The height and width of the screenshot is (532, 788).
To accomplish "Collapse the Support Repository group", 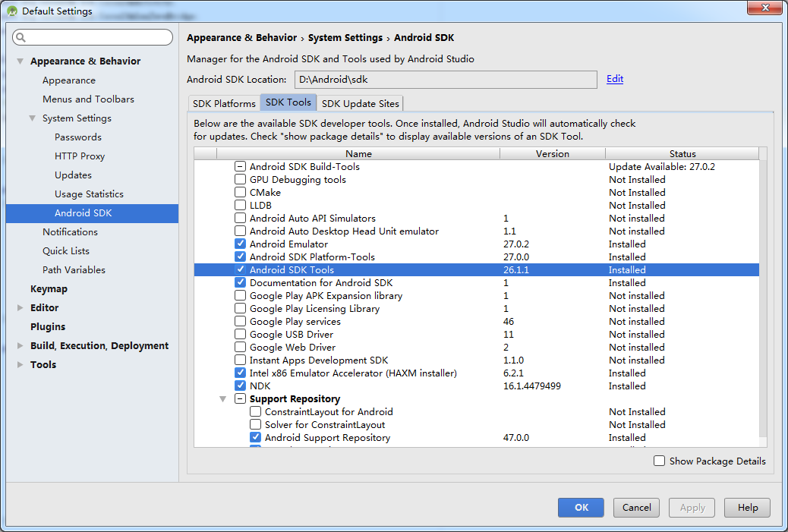I will click(222, 399).
